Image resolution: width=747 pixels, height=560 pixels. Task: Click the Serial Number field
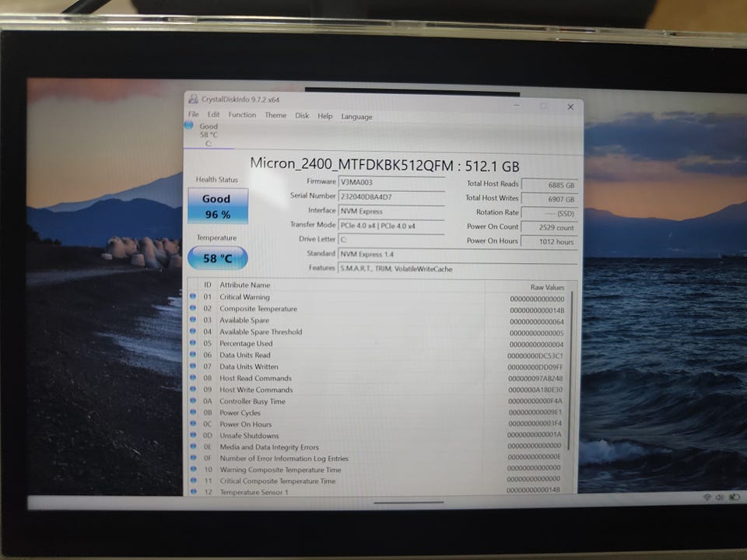coord(391,197)
